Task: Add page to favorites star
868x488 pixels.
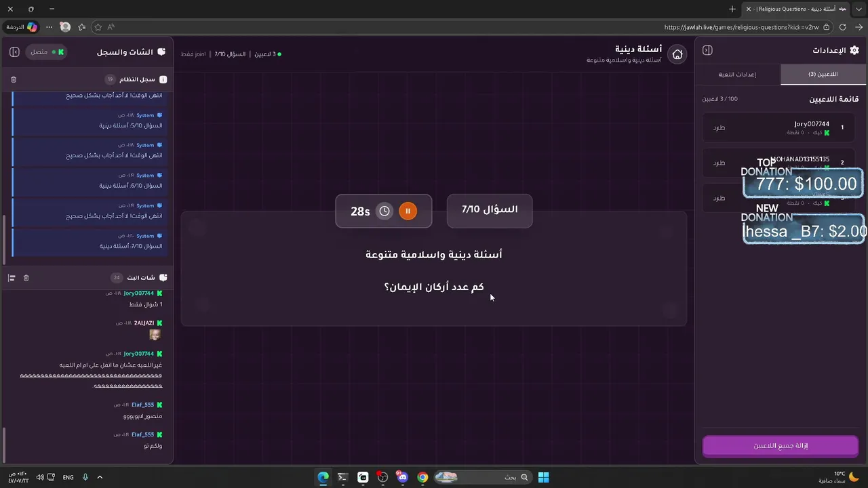Action: [x=98, y=27]
